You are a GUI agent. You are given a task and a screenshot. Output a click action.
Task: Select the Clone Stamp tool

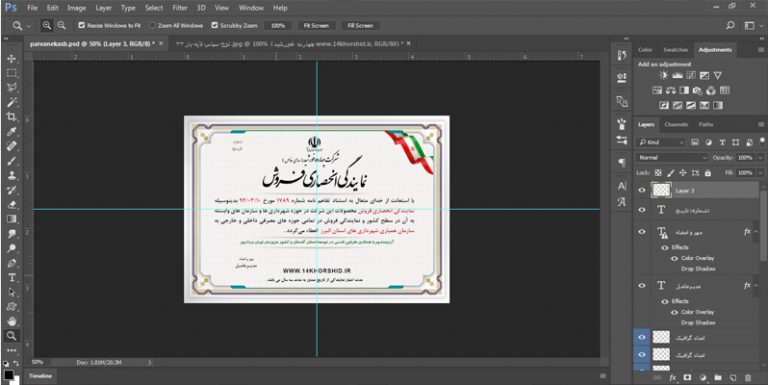11,175
